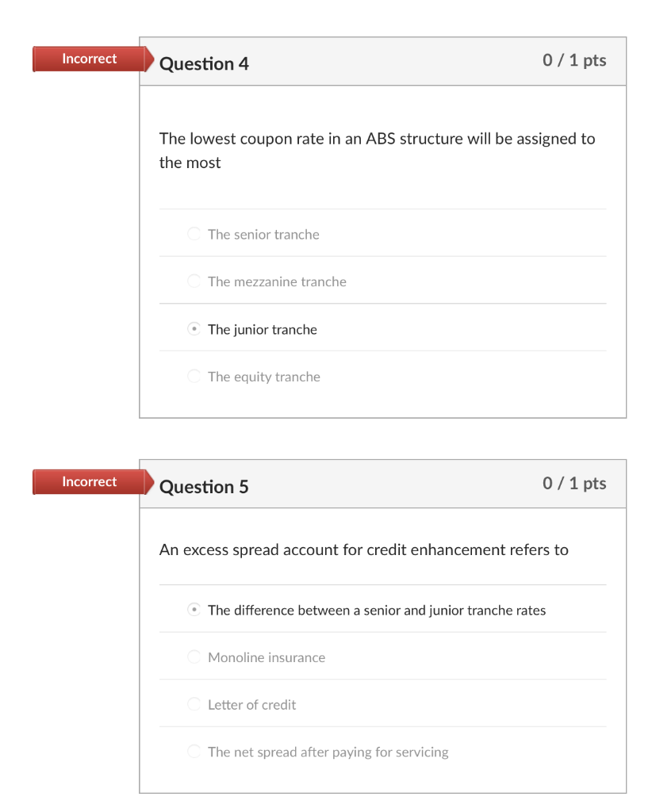Click the "0 / 1 pts" score for Question 5
This screenshot has width=656, height=812.
coord(574,483)
